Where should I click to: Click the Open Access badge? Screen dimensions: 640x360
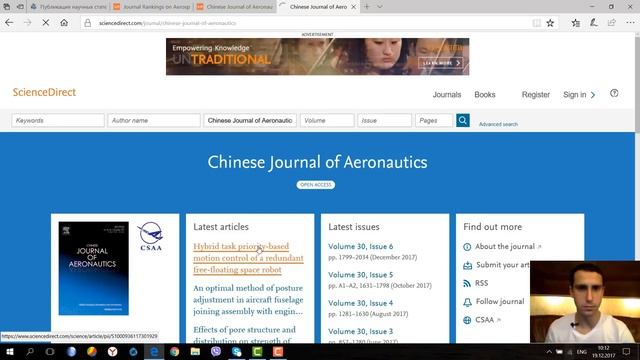click(x=316, y=185)
